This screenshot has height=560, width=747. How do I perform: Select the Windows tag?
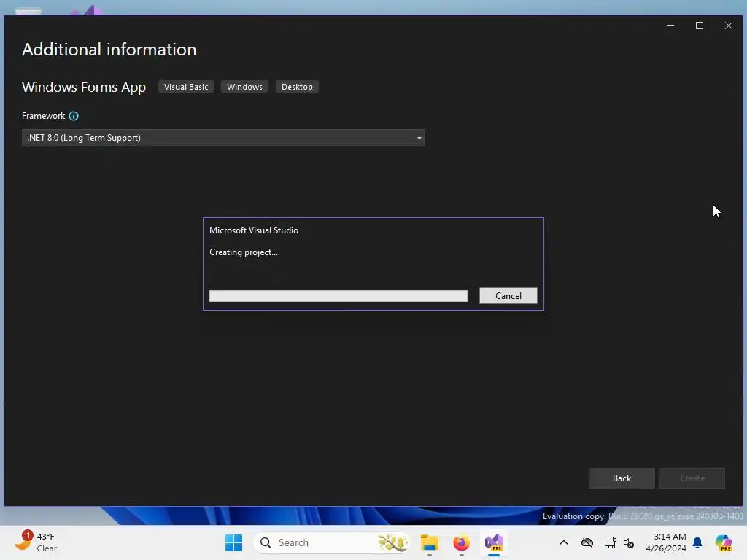click(x=244, y=87)
